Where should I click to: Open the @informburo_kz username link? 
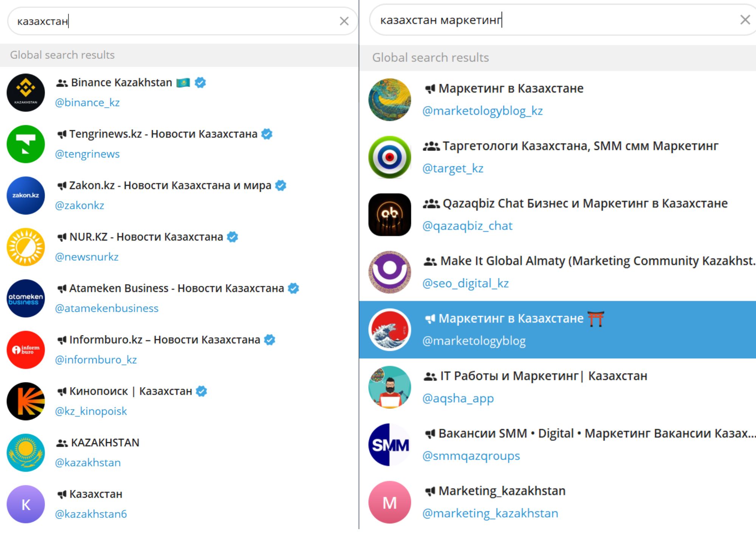96,360
